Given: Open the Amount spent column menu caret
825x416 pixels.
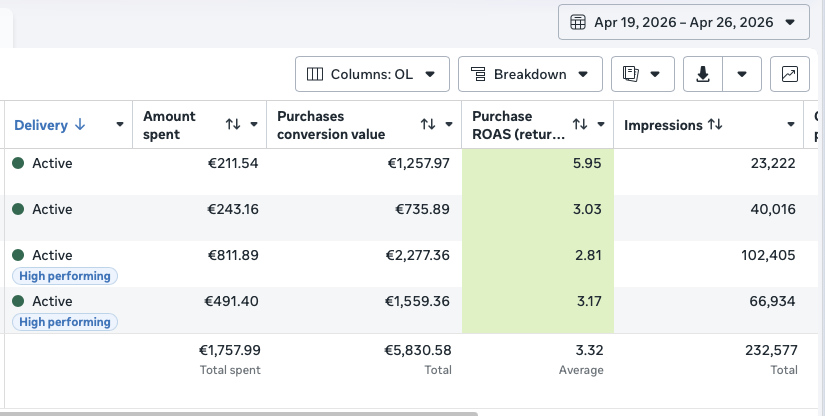Looking at the screenshot, I should pyautogui.click(x=254, y=125).
